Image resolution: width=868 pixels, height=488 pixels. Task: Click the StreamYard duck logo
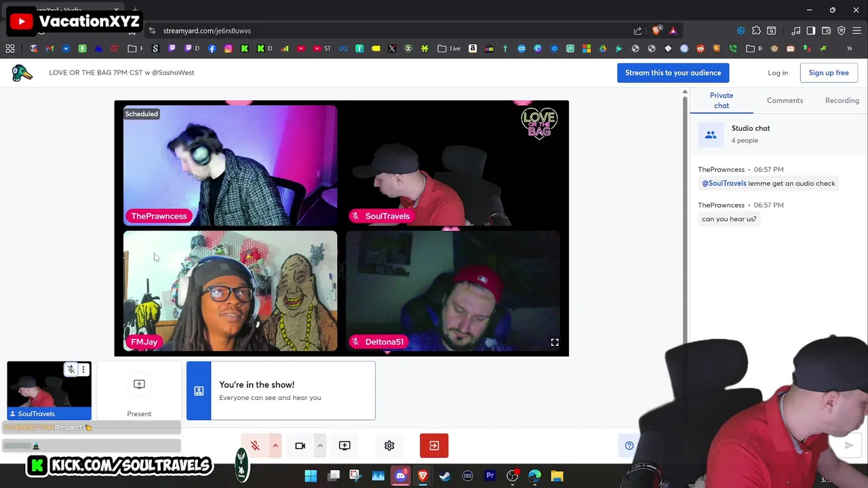point(22,73)
